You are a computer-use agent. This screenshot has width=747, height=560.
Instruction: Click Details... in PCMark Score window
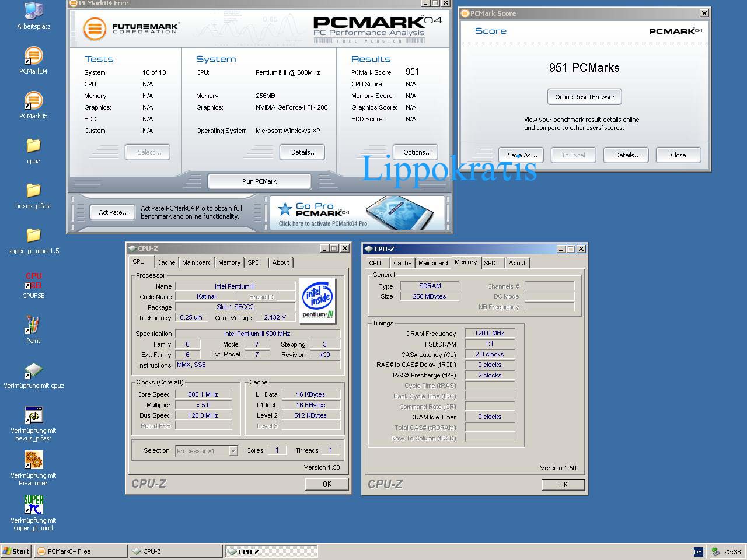tap(627, 155)
